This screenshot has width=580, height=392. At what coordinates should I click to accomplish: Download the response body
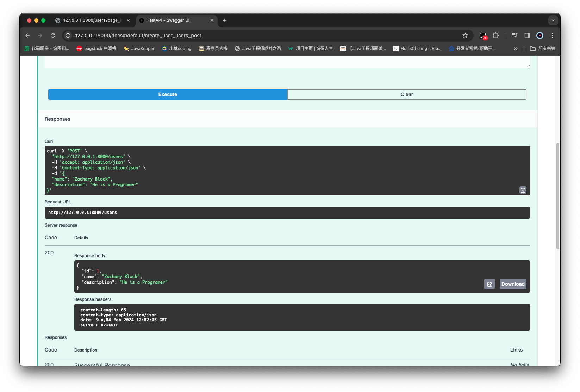click(x=513, y=284)
